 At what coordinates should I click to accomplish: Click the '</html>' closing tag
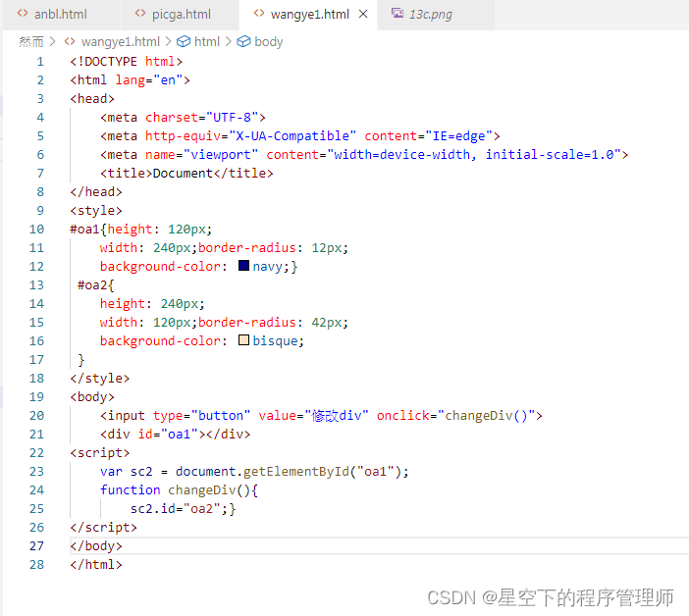click(96, 565)
